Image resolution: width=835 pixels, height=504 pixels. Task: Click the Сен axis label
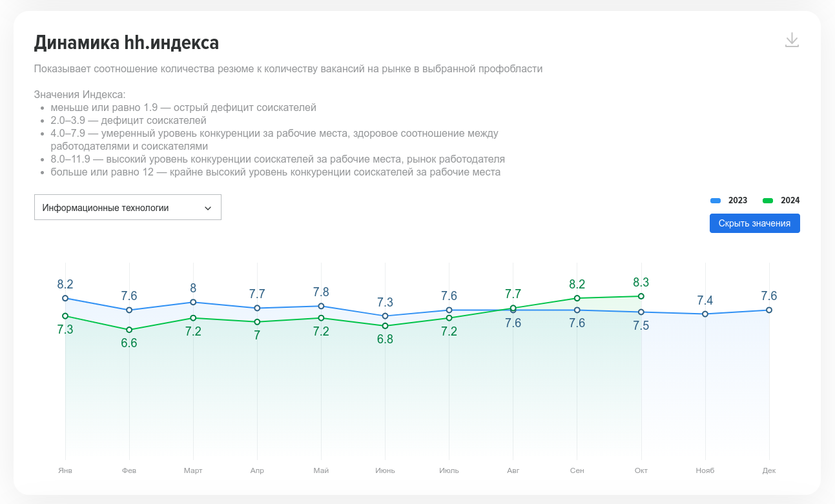click(577, 470)
